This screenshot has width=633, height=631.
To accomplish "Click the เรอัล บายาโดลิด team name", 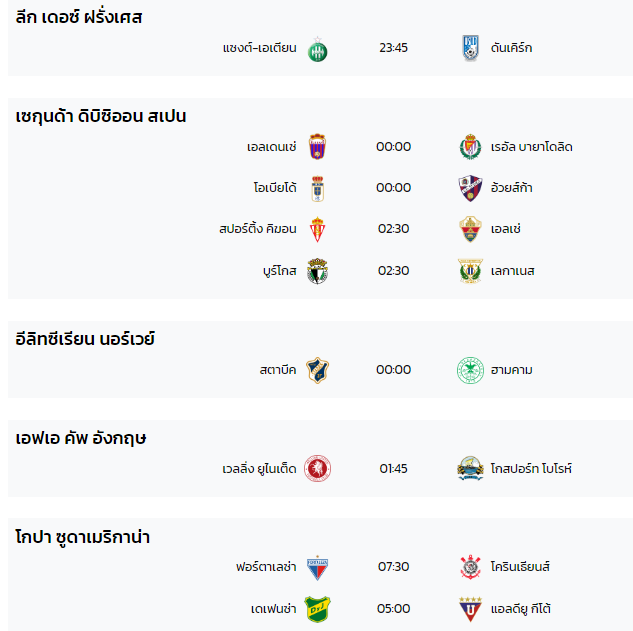I will click(531, 147).
